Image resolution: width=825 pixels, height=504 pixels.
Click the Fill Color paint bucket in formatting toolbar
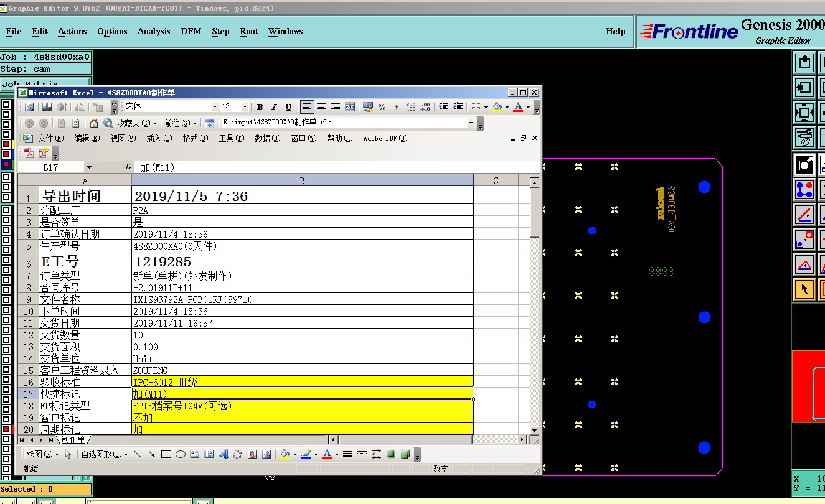click(497, 107)
